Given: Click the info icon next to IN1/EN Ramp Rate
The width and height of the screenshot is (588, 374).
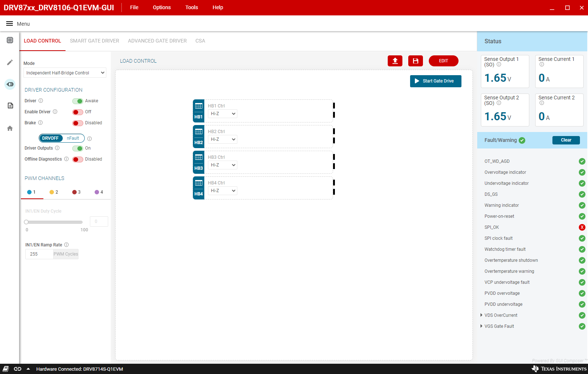Looking at the screenshot, I should pos(66,245).
